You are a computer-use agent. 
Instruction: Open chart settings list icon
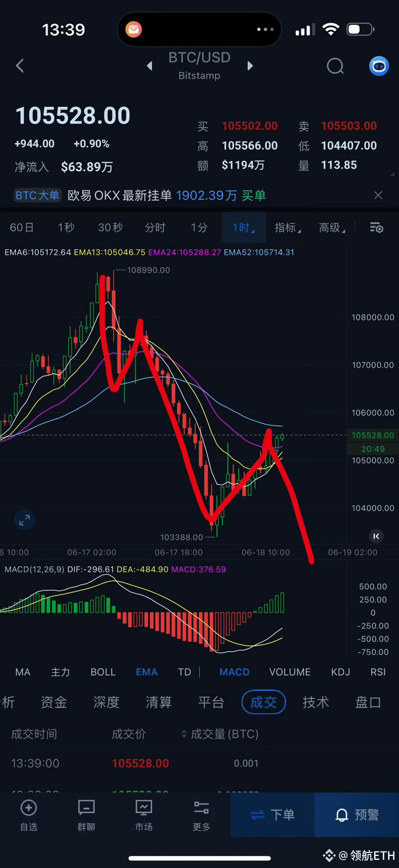376,228
